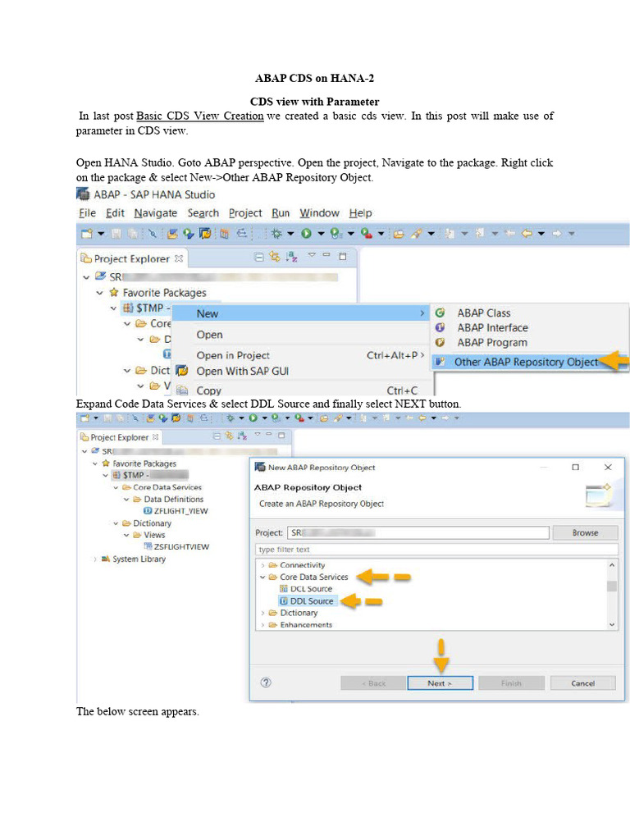Open the Basic CDS View Creation link
The height and width of the screenshot is (840, 630).
click(x=200, y=116)
